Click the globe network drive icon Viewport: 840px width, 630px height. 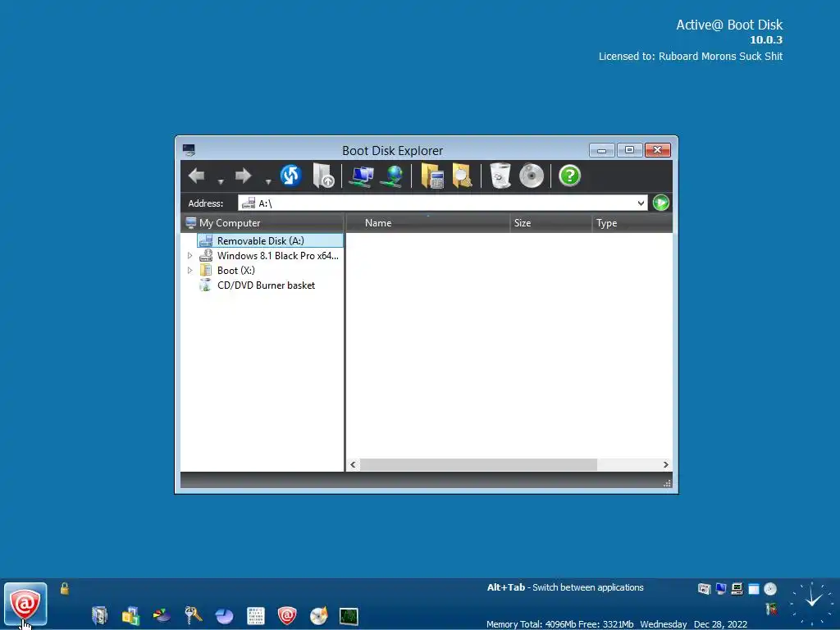coord(393,176)
